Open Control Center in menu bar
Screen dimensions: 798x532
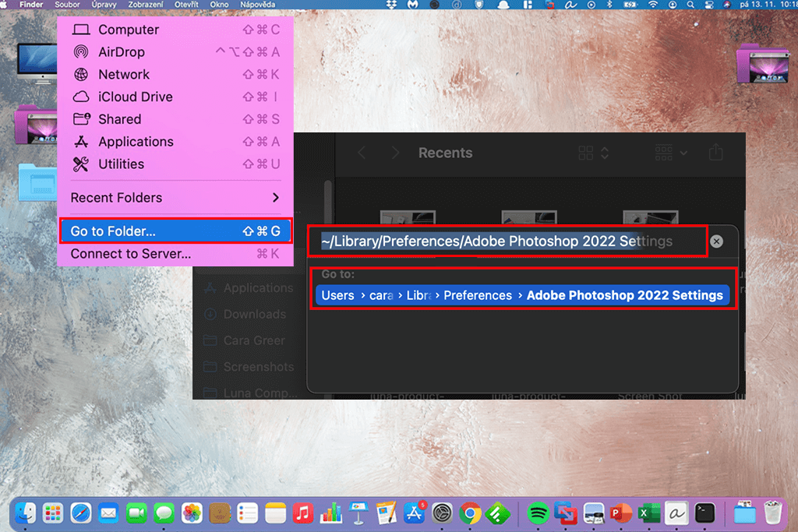(709, 5)
